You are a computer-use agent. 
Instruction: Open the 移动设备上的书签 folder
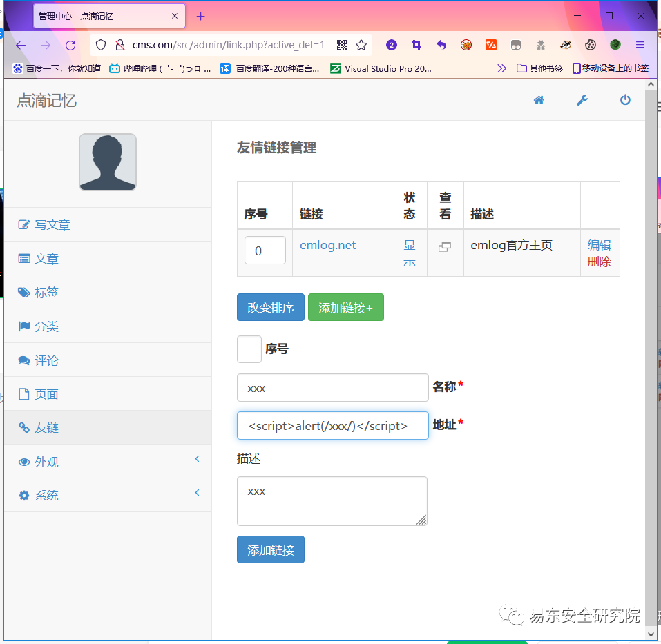[x=611, y=68]
